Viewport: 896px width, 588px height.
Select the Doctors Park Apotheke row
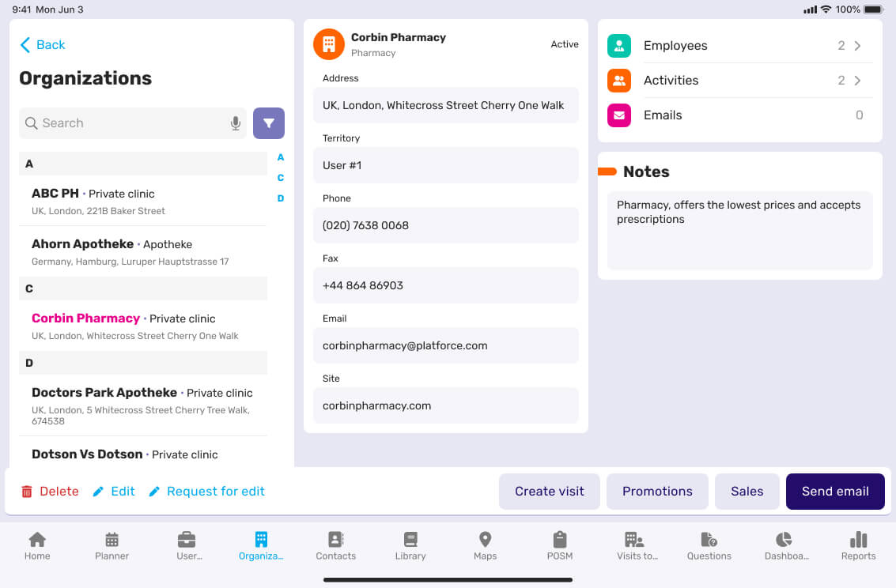[x=143, y=405]
